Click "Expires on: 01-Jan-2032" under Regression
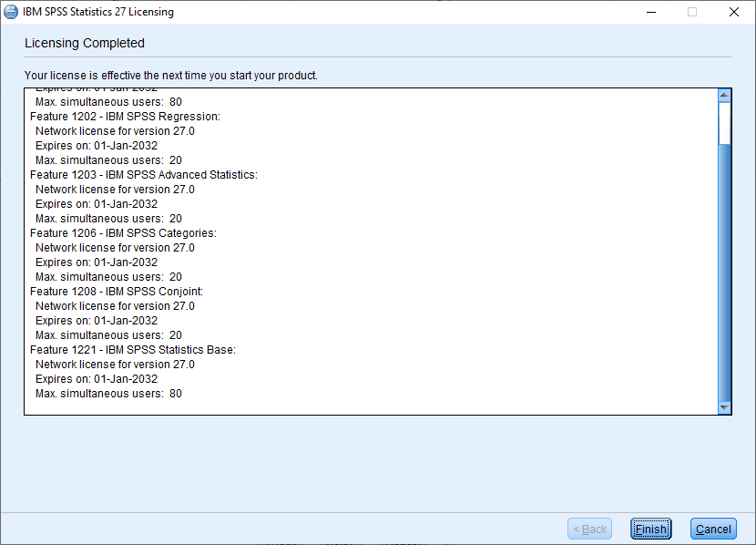Viewport: 756px width, 545px height. 97,146
